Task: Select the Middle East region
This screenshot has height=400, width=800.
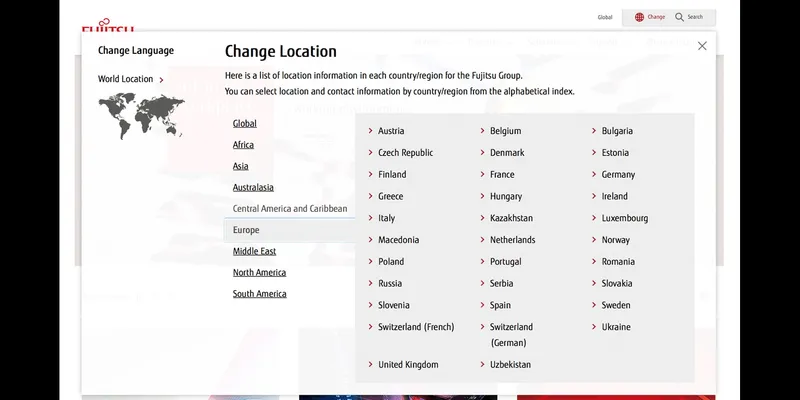Action: point(254,252)
